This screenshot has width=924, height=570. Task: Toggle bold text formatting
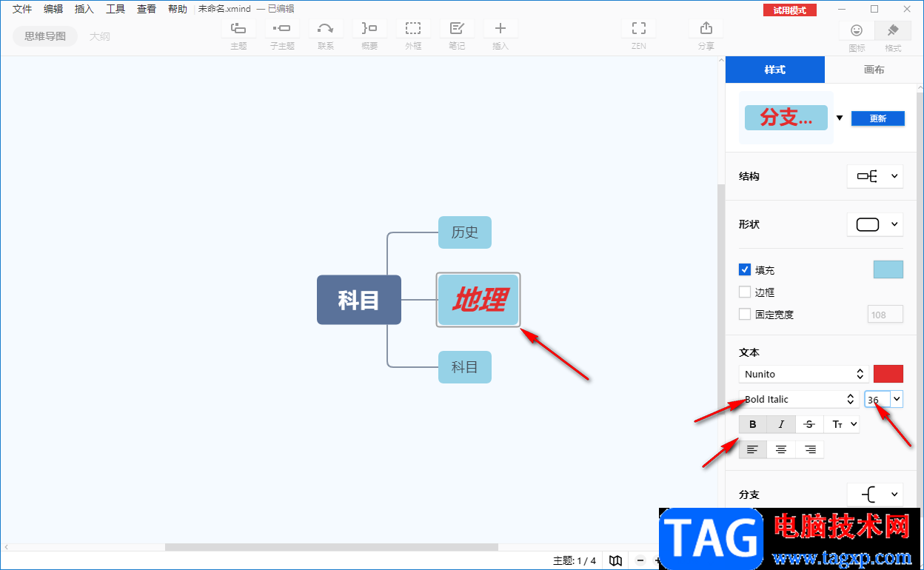coord(753,424)
